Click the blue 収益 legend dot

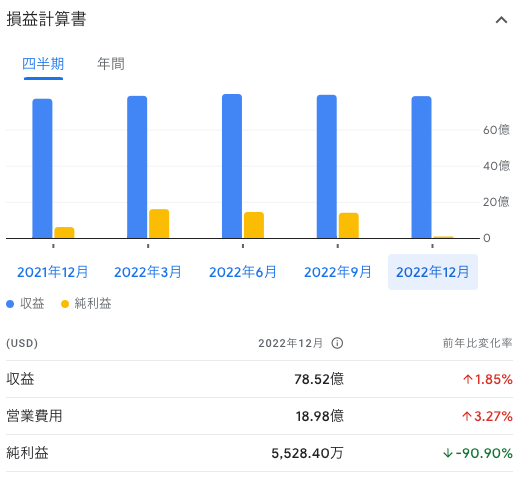[x=10, y=304]
